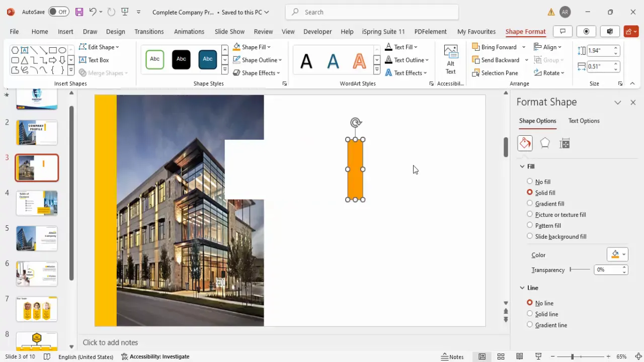Click Send Backward button
The image size is (644, 362).
496,60
